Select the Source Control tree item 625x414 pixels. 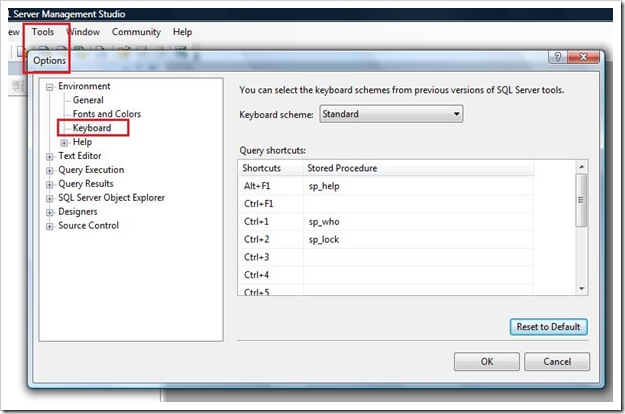(88, 226)
